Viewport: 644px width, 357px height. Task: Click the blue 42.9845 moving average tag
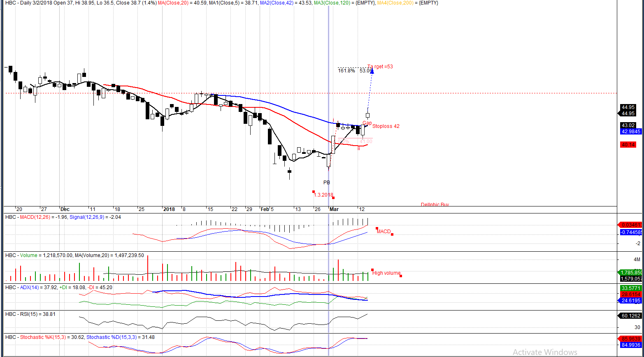630,132
